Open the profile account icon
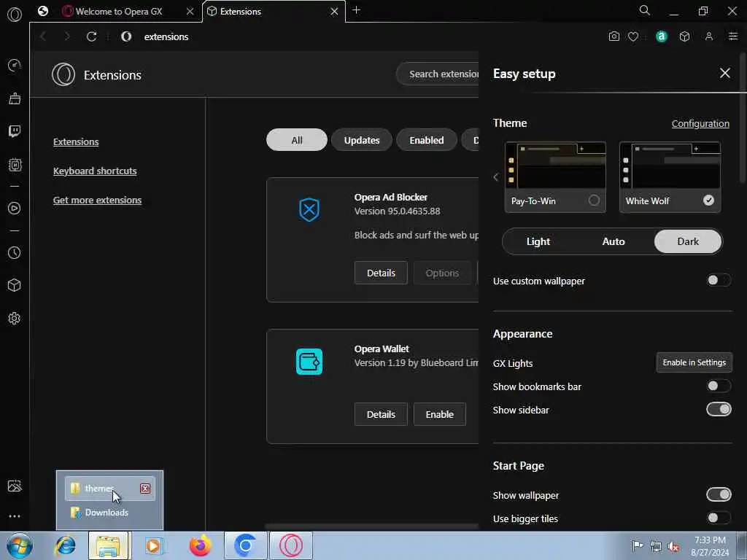Image resolution: width=747 pixels, height=560 pixels. point(709,36)
